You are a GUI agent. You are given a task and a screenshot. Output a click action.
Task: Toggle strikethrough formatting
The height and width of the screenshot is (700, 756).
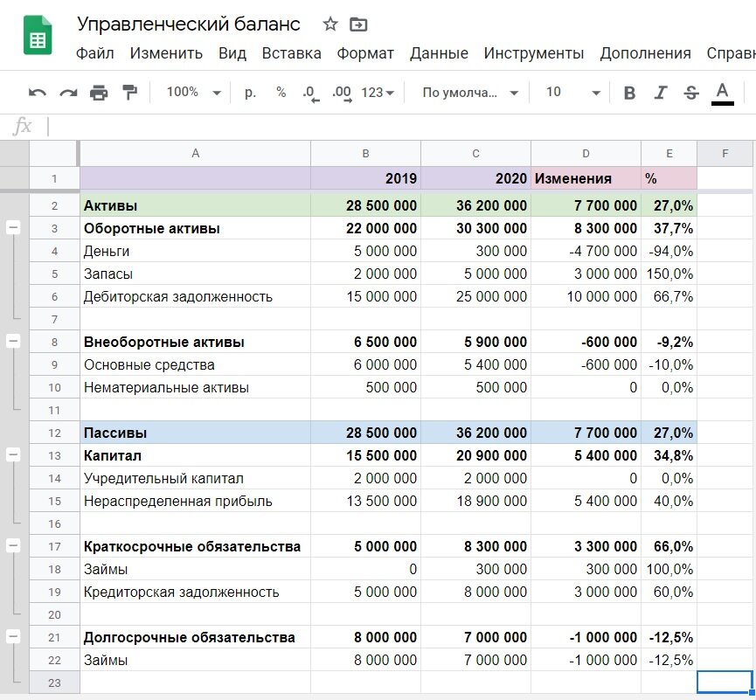coord(690,91)
